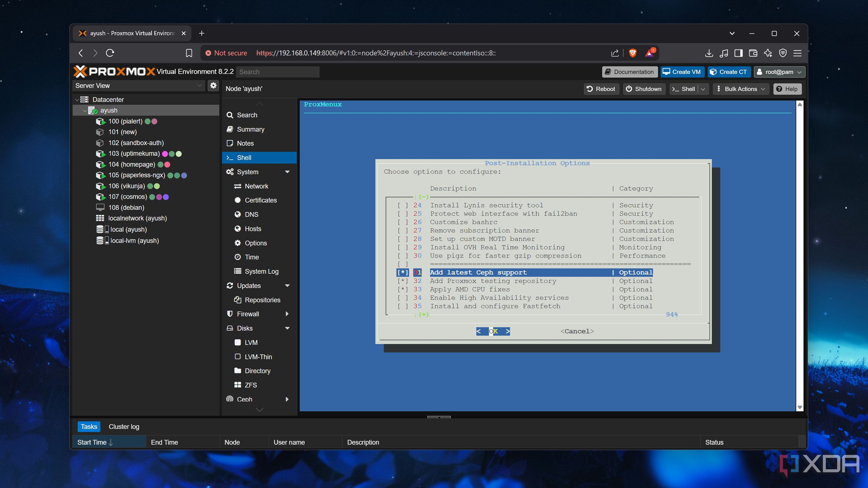
Task: Toggle checkbox for Remove subscription banner
Action: [403, 230]
